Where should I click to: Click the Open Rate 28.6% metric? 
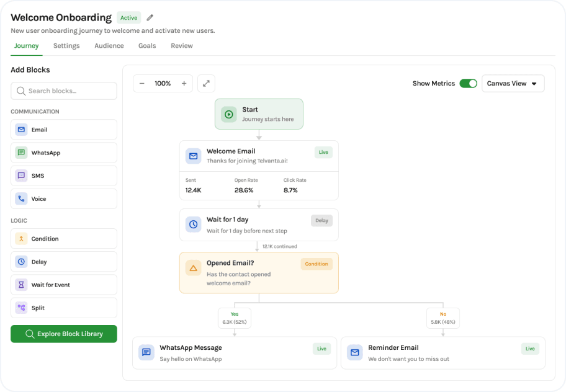click(x=246, y=185)
